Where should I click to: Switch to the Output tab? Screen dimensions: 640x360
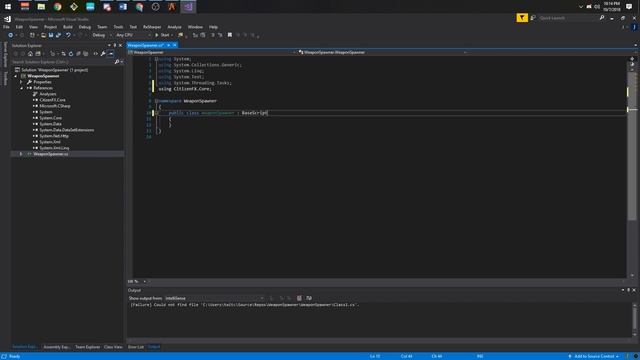coord(154,347)
